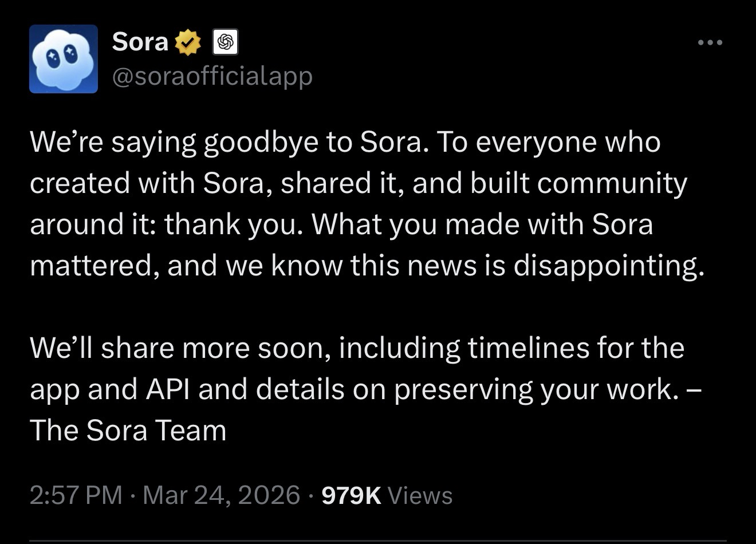Screen dimensions: 756x544
Task: Open the three-dot more options menu
Action: pyautogui.click(x=710, y=42)
